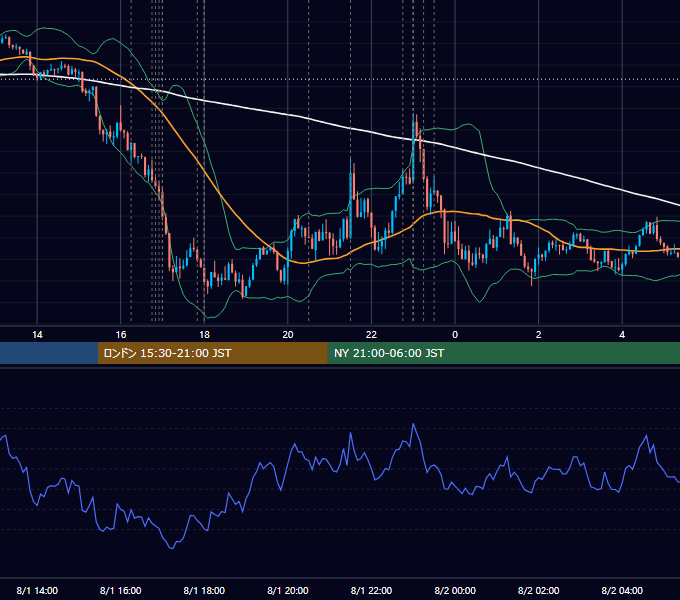Click hour label 16 on price chart axis
This screenshot has height=600, width=680.
[121, 335]
